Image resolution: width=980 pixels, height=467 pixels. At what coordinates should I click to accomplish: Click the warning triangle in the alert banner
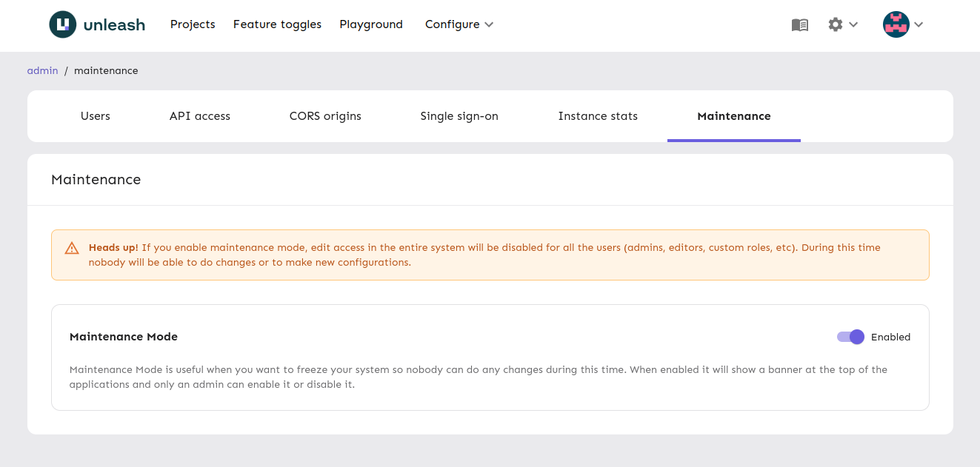pyautogui.click(x=71, y=248)
